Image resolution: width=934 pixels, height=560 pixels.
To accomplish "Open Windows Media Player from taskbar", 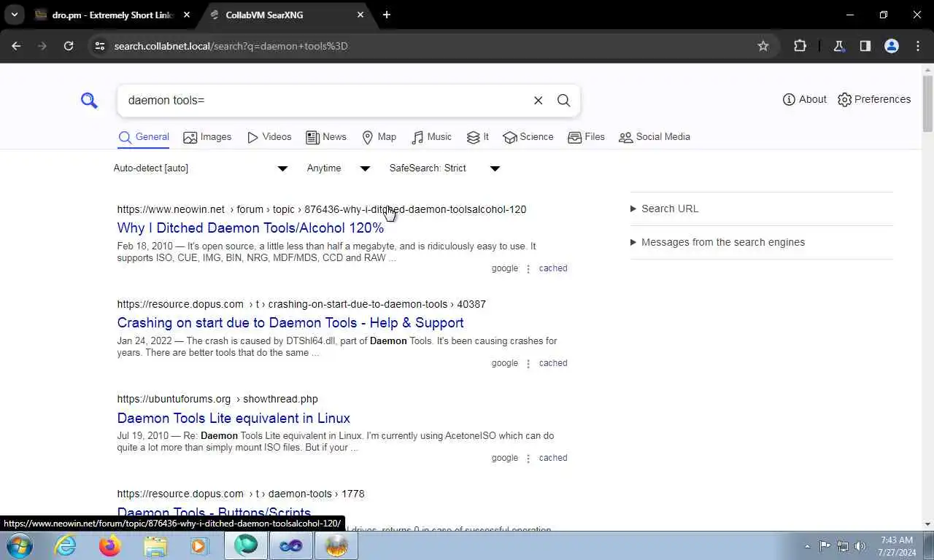I will [199, 545].
